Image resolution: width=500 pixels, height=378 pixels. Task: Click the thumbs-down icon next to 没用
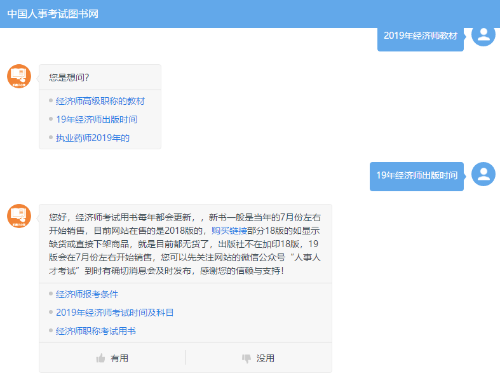pyautogui.click(x=246, y=358)
